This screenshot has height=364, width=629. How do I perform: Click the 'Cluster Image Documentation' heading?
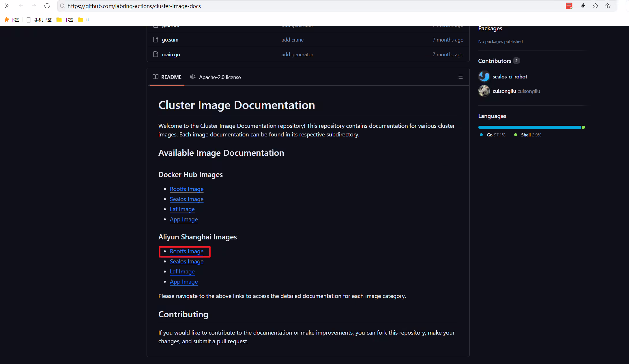237,105
